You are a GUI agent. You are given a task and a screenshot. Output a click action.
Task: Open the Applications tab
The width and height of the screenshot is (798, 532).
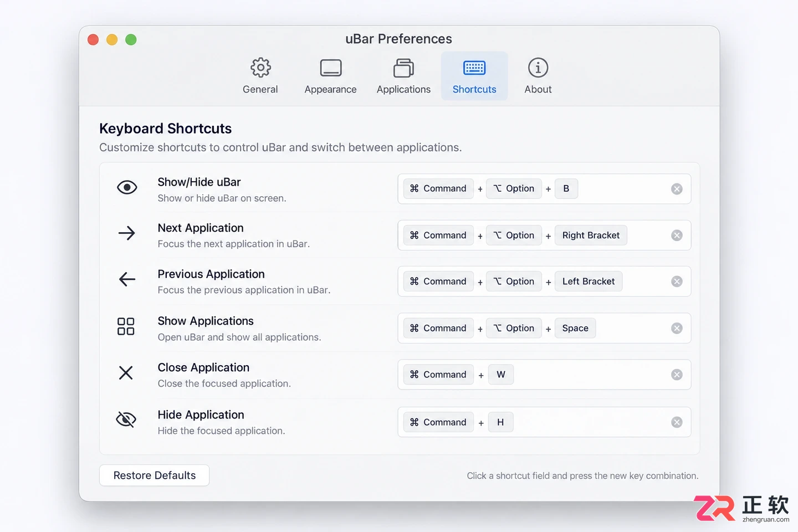(403, 76)
